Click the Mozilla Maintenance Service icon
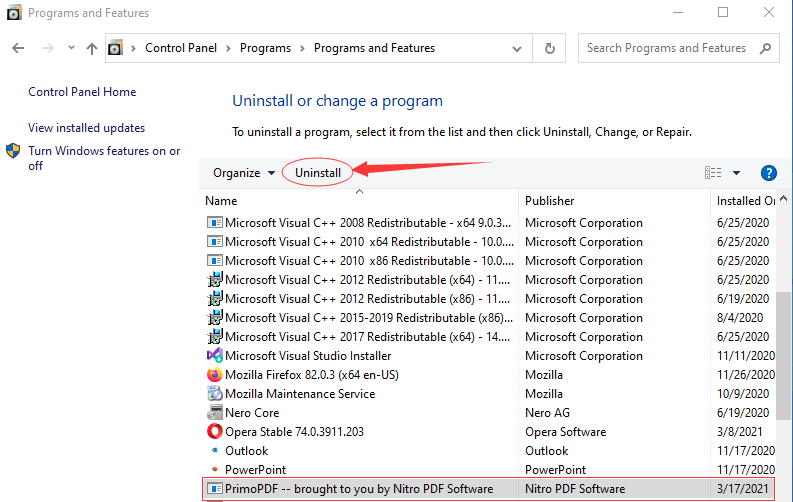Screen dimensions: 793x502 coord(215,393)
